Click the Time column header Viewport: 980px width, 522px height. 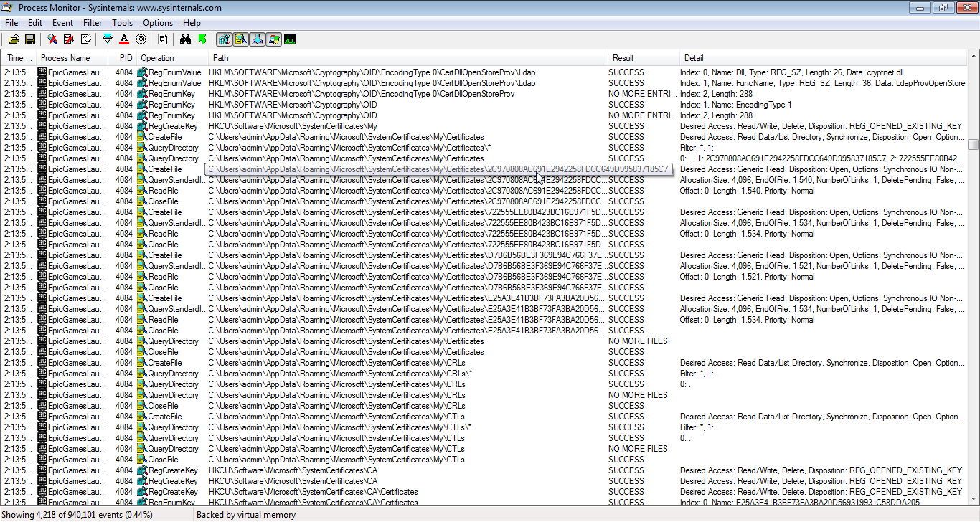[19, 58]
